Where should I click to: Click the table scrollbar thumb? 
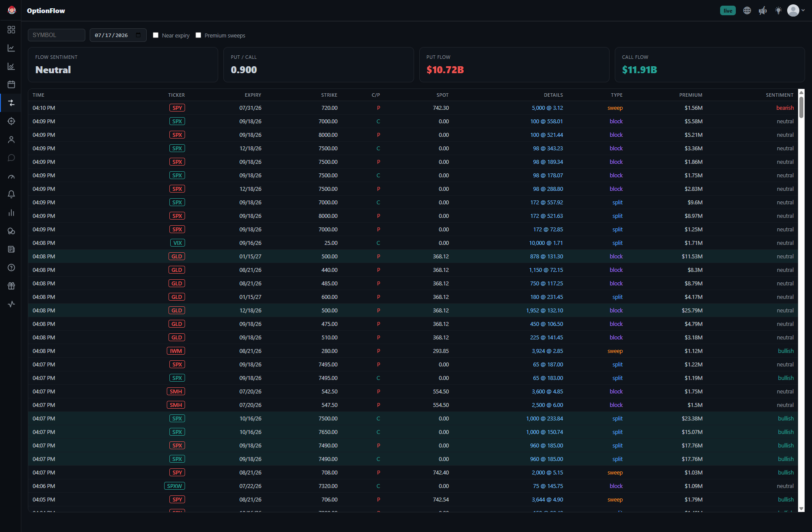coord(801,107)
